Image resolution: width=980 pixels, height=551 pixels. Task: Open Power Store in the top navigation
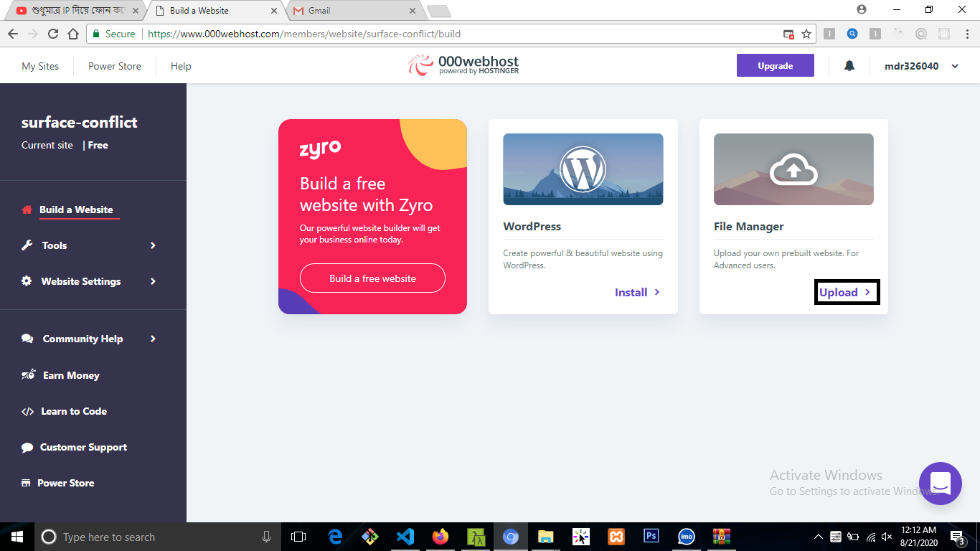tap(115, 66)
